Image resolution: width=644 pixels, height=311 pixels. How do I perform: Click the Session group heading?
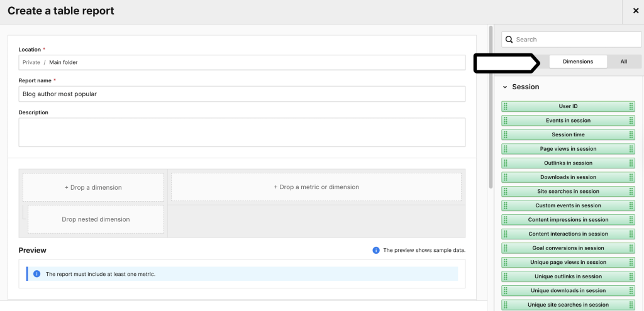pyautogui.click(x=525, y=87)
